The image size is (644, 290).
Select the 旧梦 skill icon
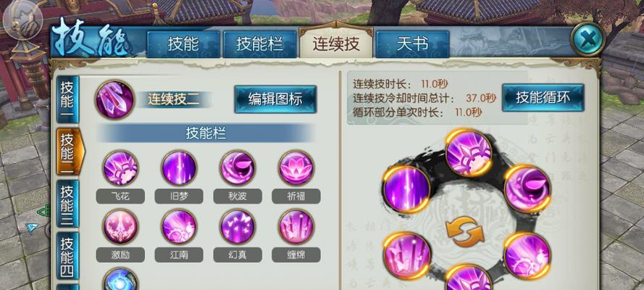click(x=179, y=168)
